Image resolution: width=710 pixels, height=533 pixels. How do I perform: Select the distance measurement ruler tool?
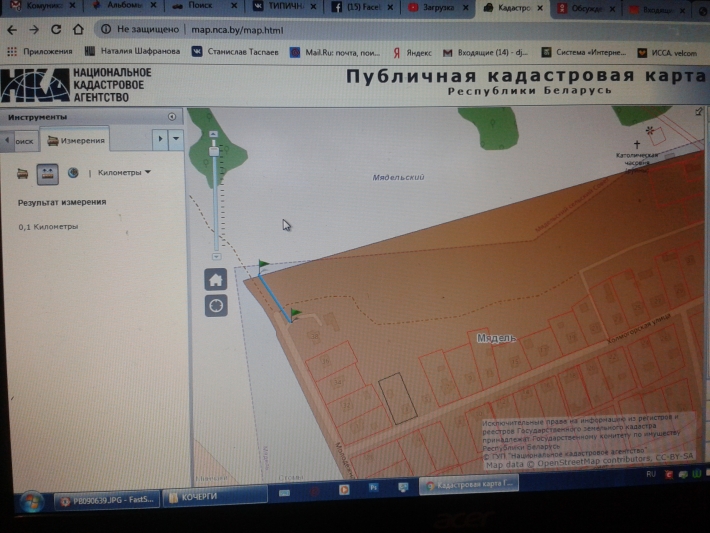pos(47,173)
